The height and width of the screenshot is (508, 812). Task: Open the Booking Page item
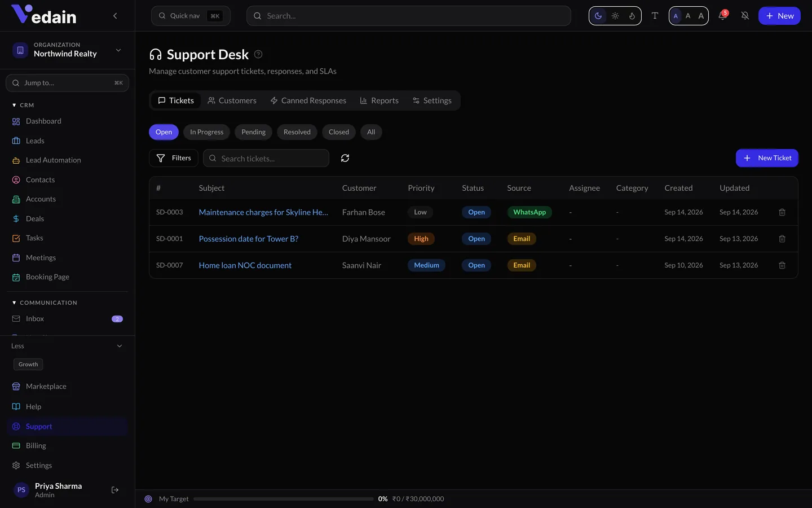tap(67, 277)
